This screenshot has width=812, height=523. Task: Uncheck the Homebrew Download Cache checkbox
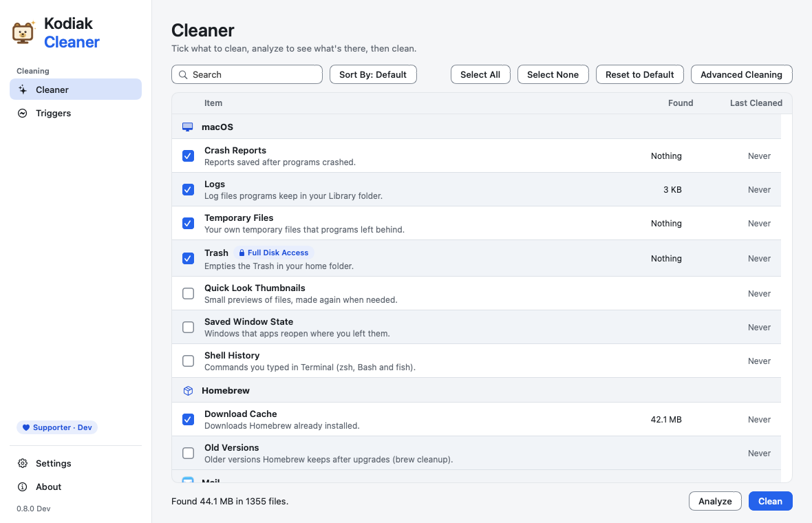(x=188, y=420)
